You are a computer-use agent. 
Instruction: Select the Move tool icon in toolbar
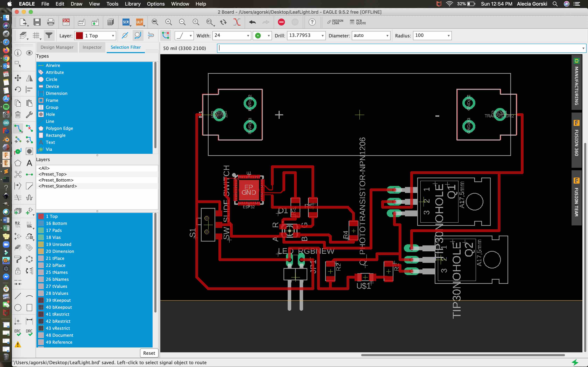point(17,77)
